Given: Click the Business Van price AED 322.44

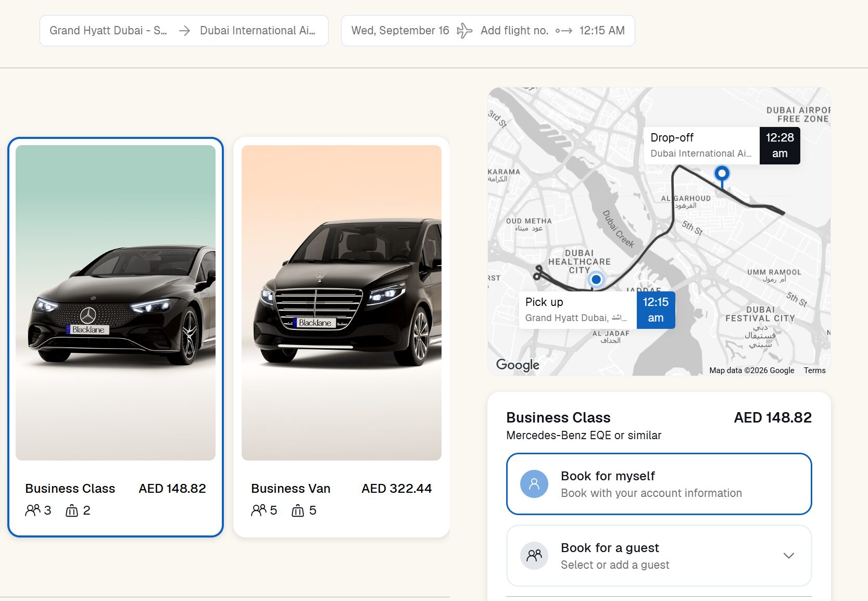Looking at the screenshot, I should 397,489.
